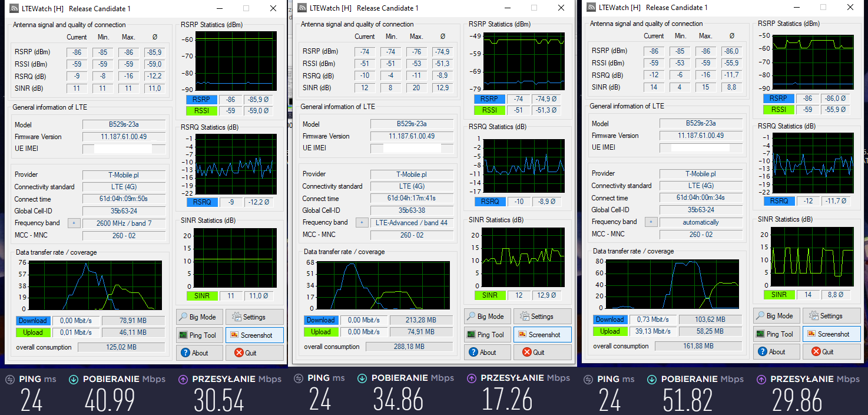Minimize the middle LTEWatch window
The height and width of the screenshot is (415, 868).
click(x=507, y=8)
